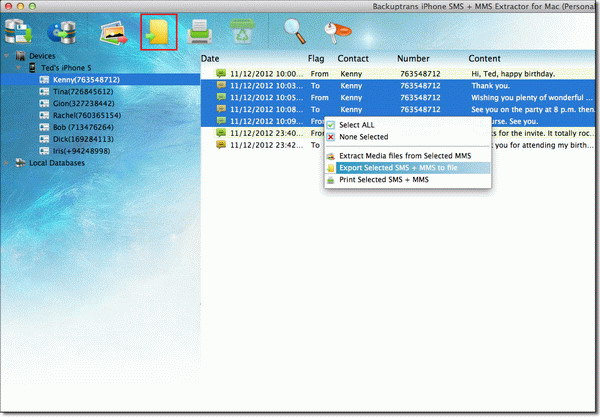Select Gion(327238442) contact
The height and width of the screenshot is (417, 600).
tap(83, 103)
